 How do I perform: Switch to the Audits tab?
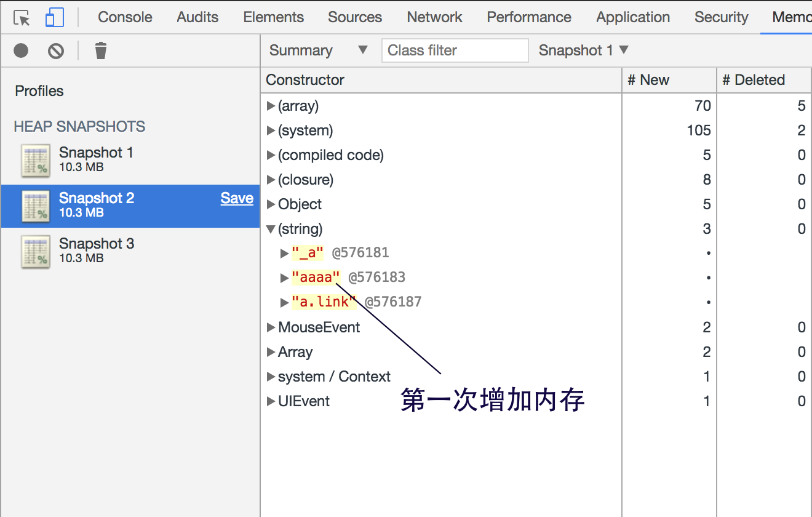[x=197, y=17]
